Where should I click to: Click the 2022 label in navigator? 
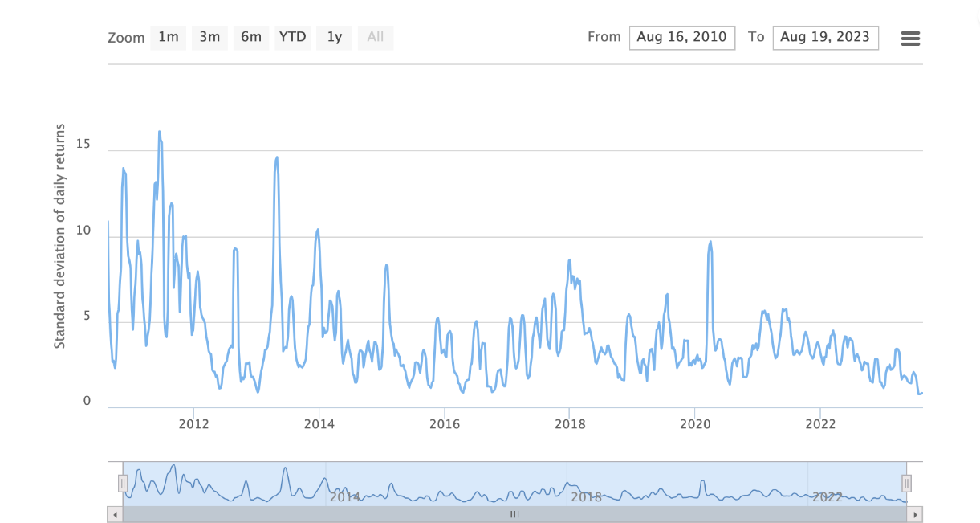pos(828,497)
